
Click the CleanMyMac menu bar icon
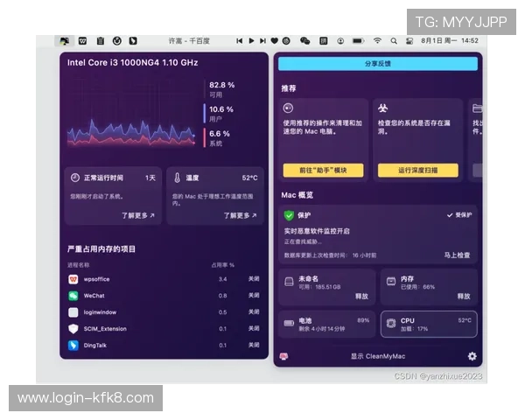[64, 41]
